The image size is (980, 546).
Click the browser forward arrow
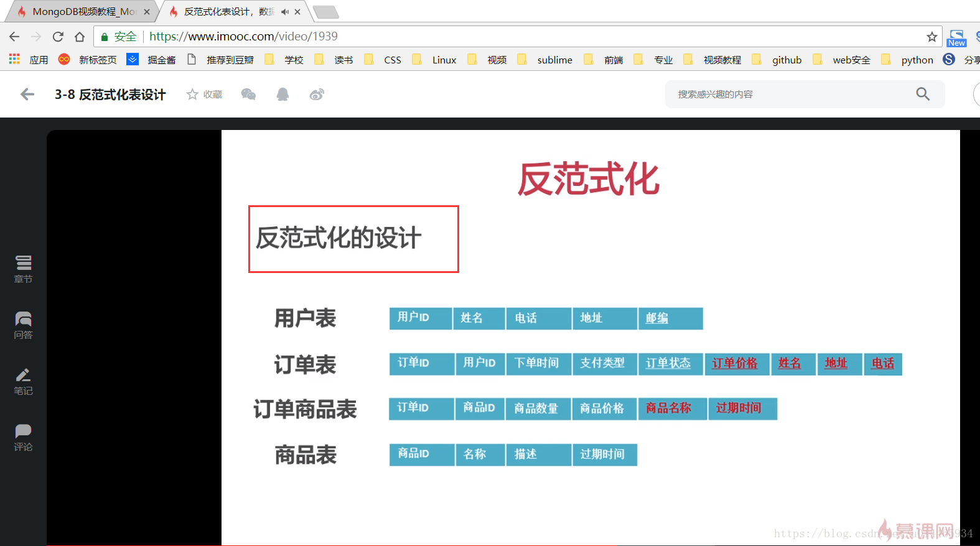(36, 37)
